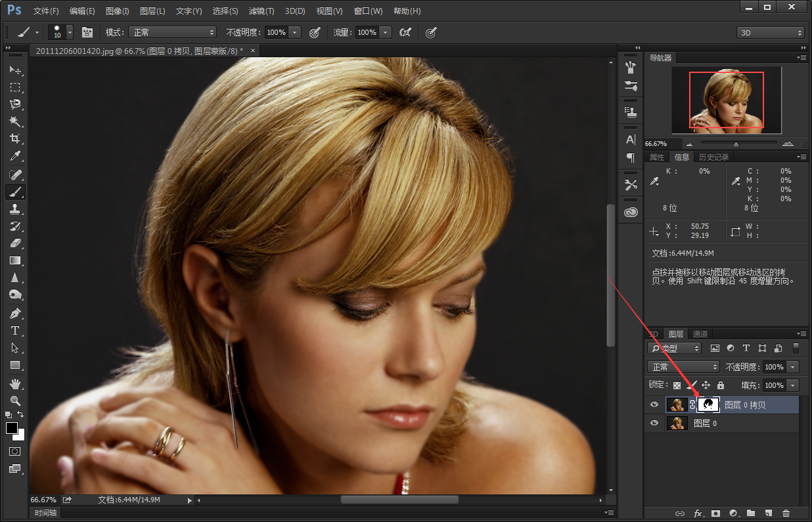812x522 pixels.
Task: Switch to the 历史记录 panel tab
Action: click(x=713, y=157)
